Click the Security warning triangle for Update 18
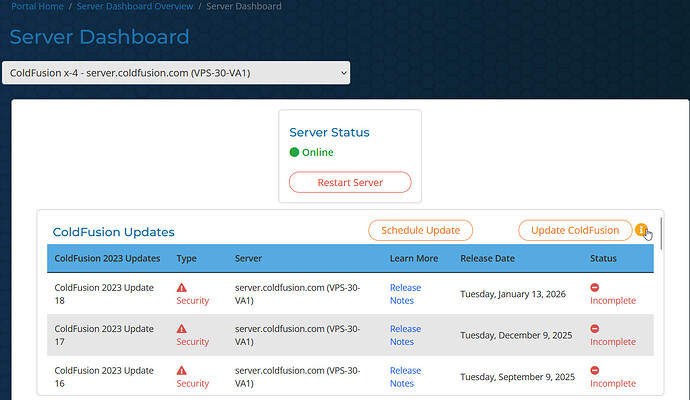The width and height of the screenshot is (690, 400). coord(182,287)
